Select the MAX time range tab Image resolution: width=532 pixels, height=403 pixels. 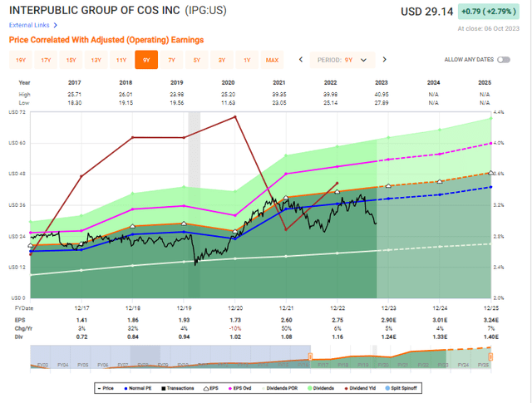click(272, 60)
